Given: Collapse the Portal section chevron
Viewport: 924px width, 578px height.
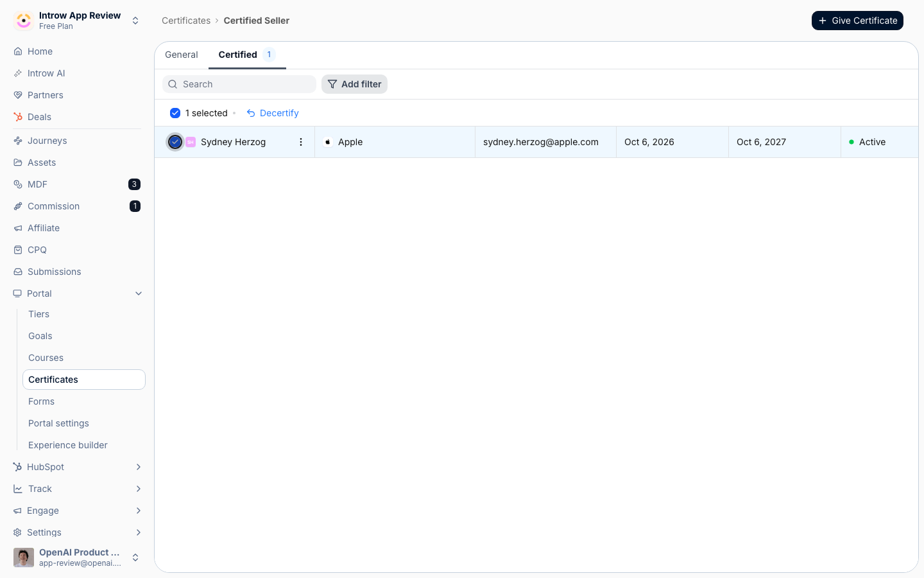Looking at the screenshot, I should (139, 293).
